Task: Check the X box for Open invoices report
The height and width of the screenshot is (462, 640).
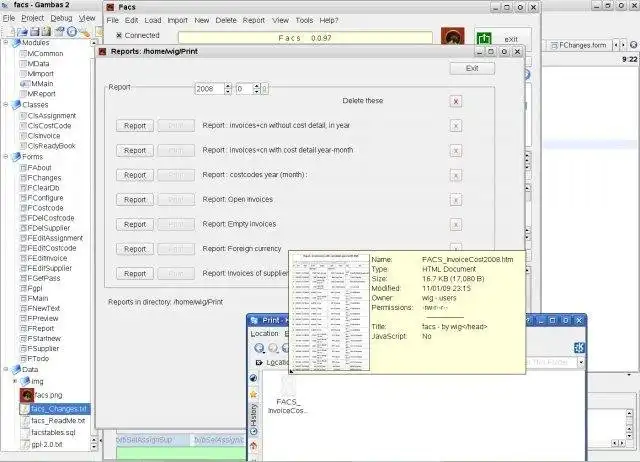Action: [456, 200]
